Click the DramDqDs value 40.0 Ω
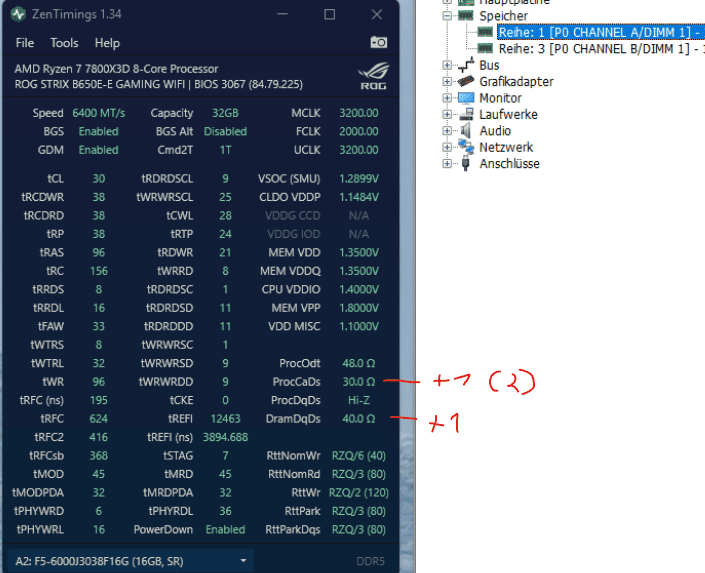The width and height of the screenshot is (705, 573). pyautogui.click(x=359, y=418)
